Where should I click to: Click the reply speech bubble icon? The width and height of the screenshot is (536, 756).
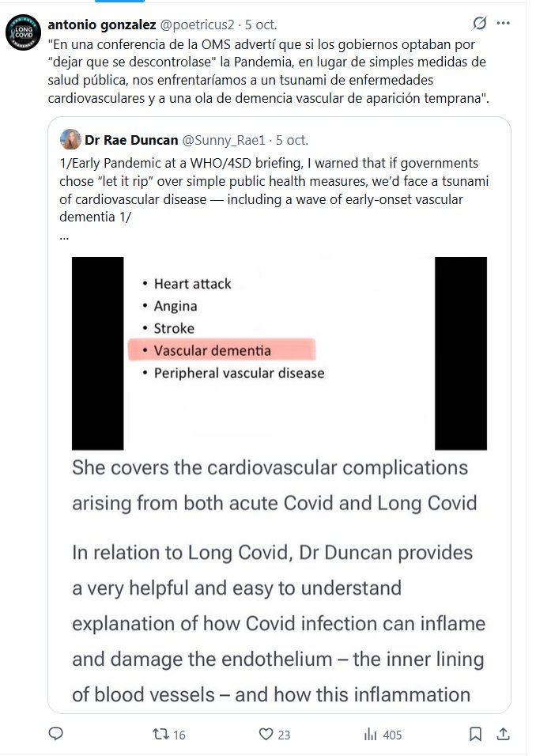(55, 734)
